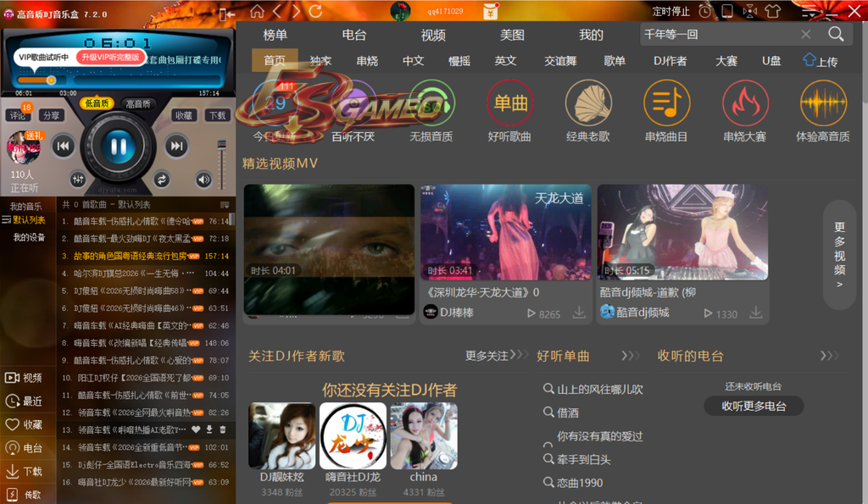Go forward with the right arrow icon
The width and height of the screenshot is (868, 504).
click(x=296, y=11)
